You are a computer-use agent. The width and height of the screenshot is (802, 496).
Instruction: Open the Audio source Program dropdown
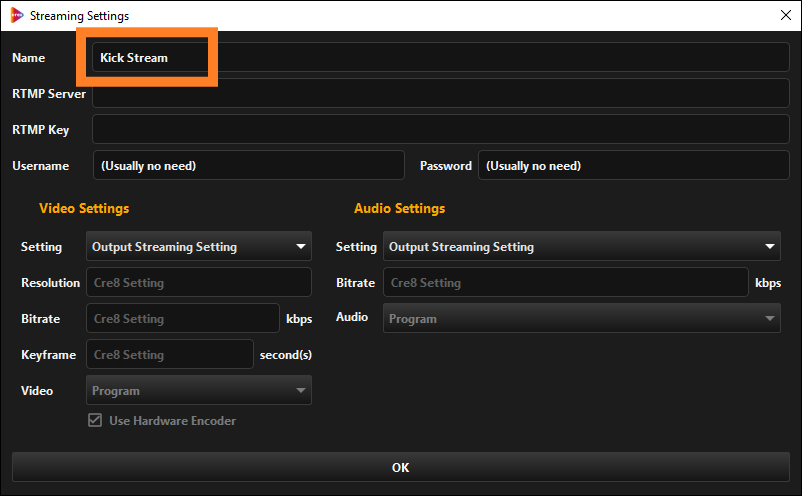582,318
